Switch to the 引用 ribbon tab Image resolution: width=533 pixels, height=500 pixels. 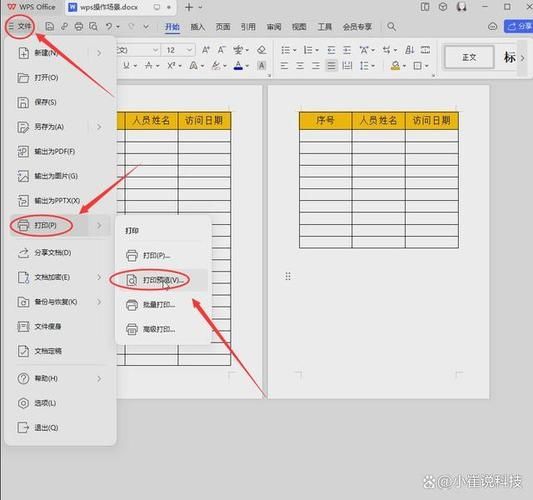[x=248, y=27]
